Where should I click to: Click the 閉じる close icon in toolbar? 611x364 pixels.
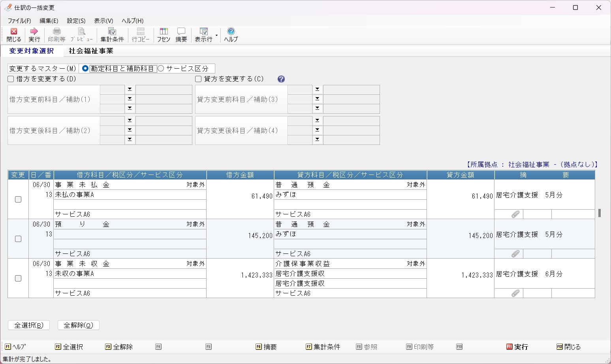14,35
